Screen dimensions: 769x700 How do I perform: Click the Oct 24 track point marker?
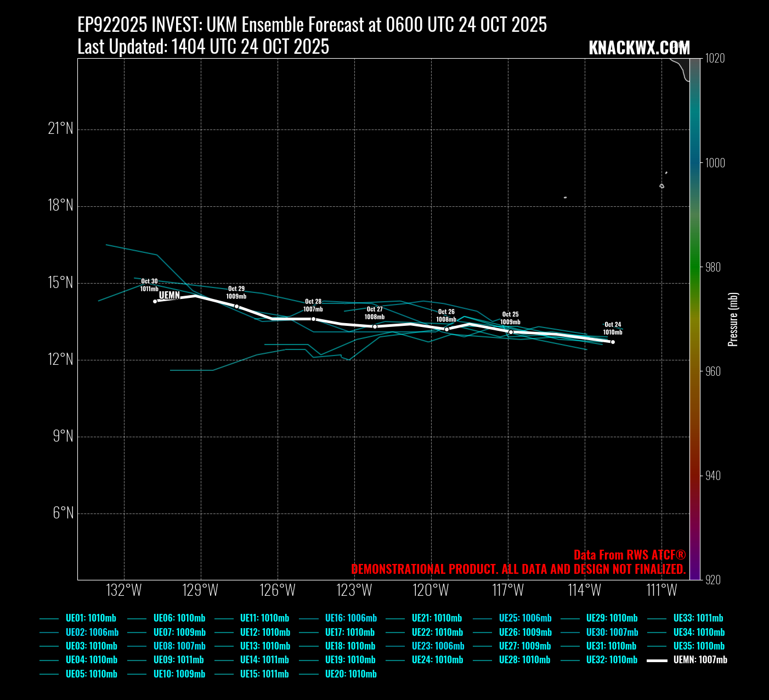point(613,342)
